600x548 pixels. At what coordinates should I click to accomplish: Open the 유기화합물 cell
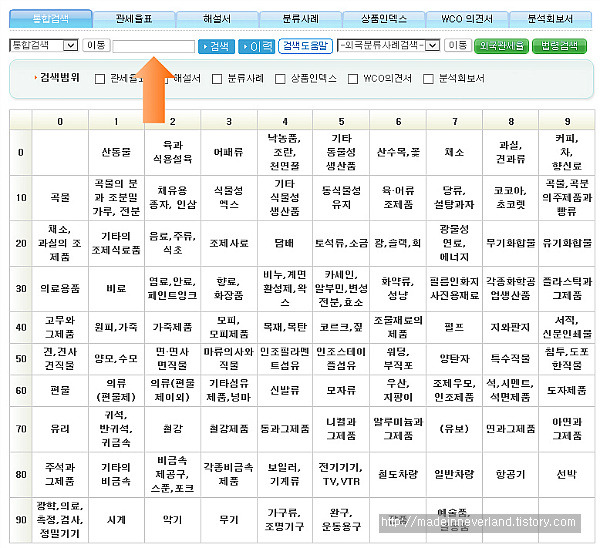pos(567,243)
